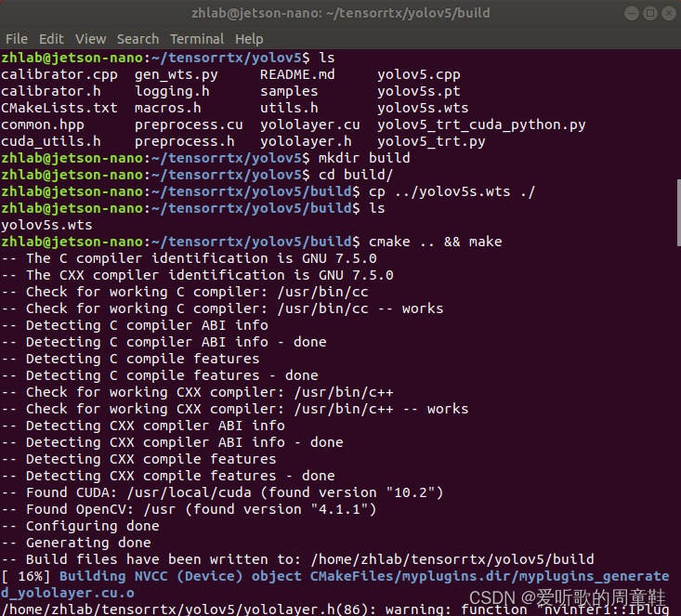Click yolov5_trt_cuda_python.py file name
681x616 pixels.
481,125
